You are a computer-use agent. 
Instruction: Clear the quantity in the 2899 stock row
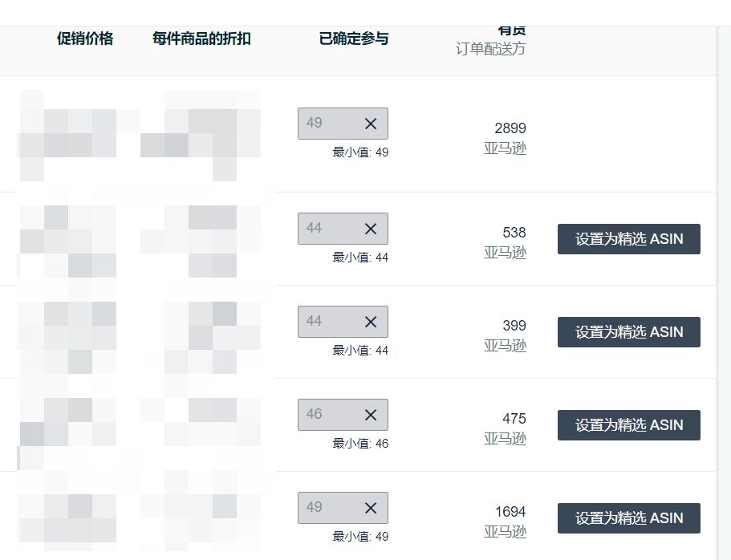click(371, 124)
